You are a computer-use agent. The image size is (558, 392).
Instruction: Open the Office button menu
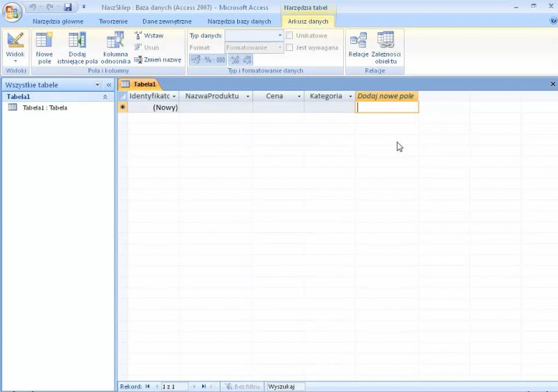point(12,12)
